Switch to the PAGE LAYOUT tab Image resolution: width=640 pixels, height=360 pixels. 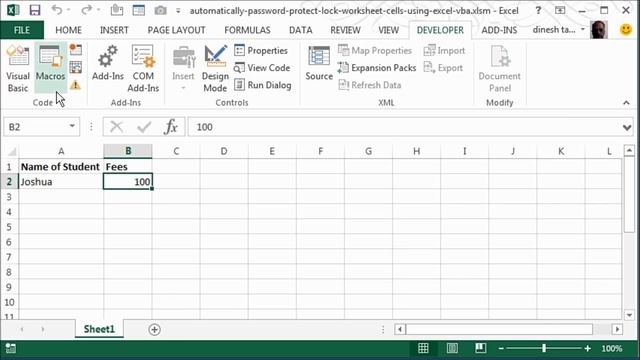(176, 30)
